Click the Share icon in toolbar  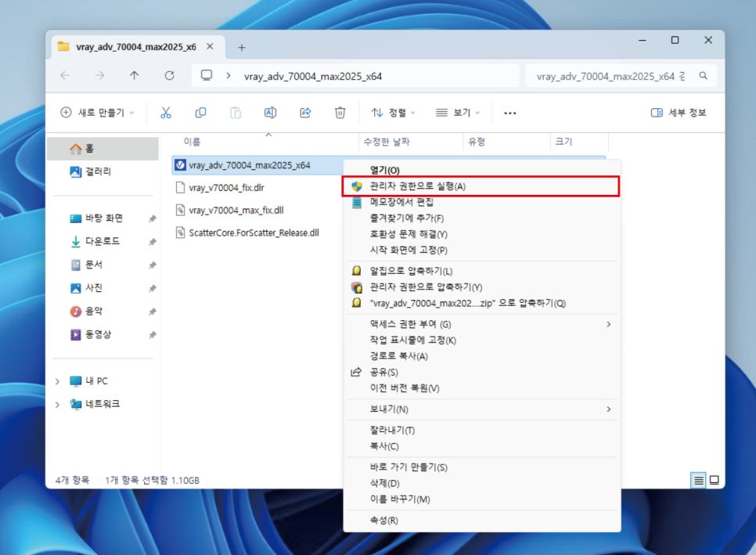click(305, 113)
